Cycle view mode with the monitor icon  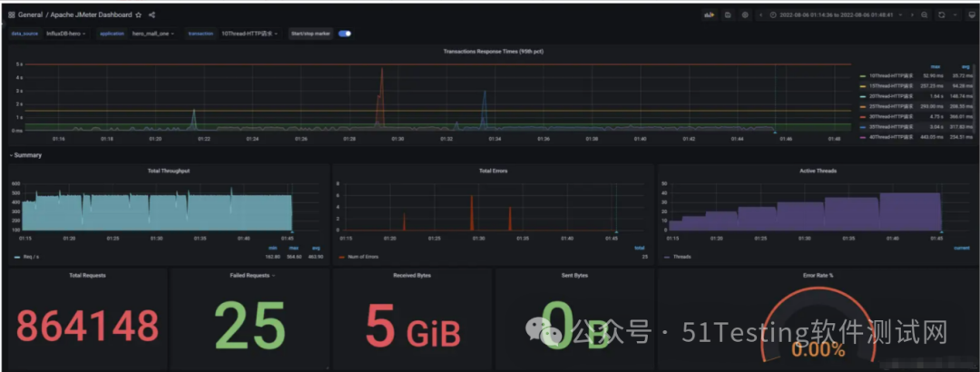972,15
